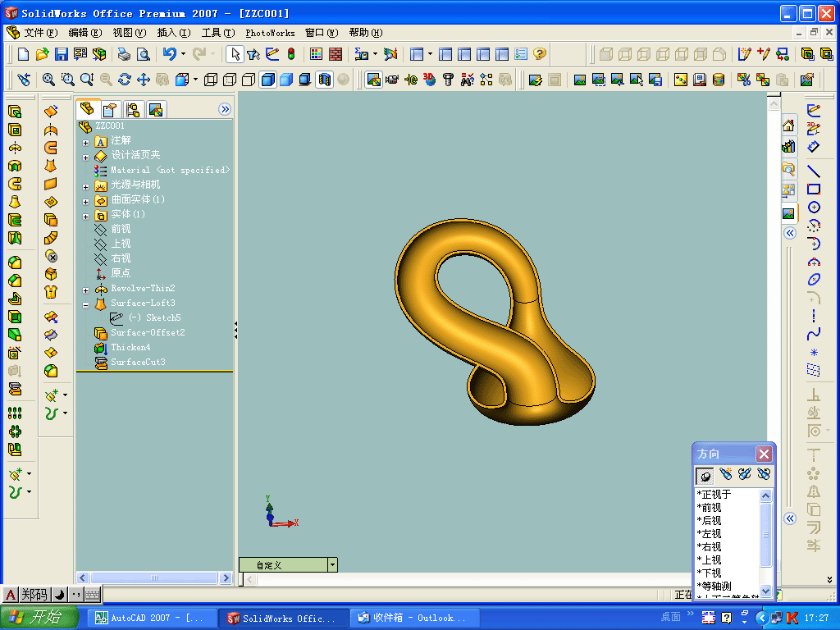Open the View Orientation dropdown arrow
This screenshot has width=840, height=630.
(195, 80)
